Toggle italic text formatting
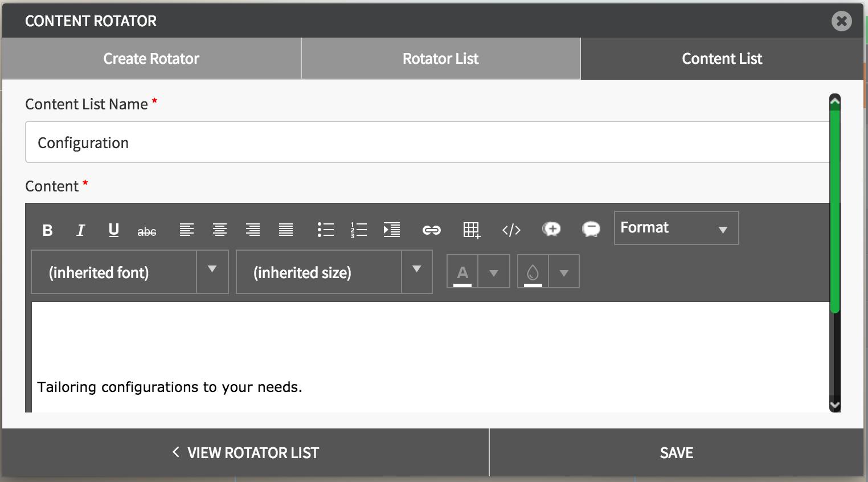868x482 pixels. click(81, 230)
